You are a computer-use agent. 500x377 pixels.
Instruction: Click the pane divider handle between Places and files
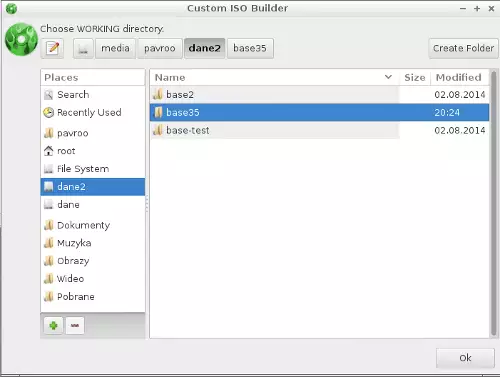(147, 204)
